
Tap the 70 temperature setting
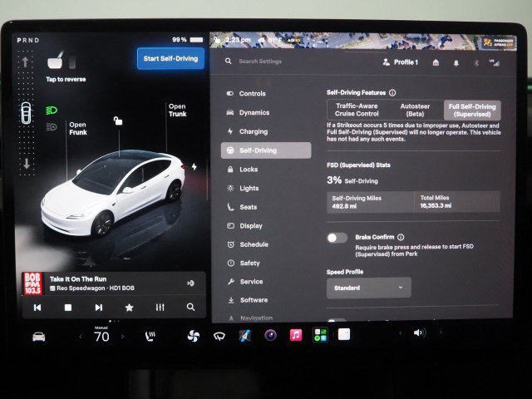click(101, 337)
